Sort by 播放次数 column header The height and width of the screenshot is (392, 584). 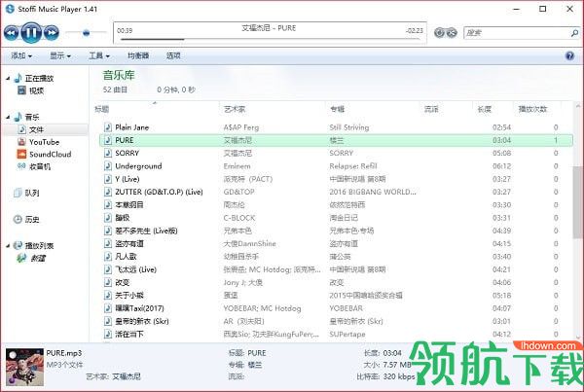(x=533, y=109)
